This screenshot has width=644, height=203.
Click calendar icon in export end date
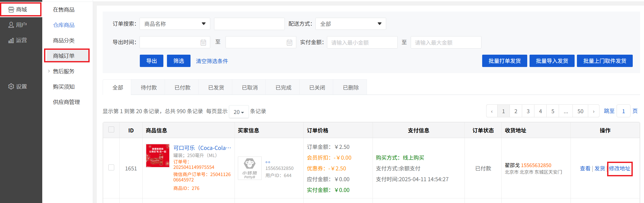[289, 43]
